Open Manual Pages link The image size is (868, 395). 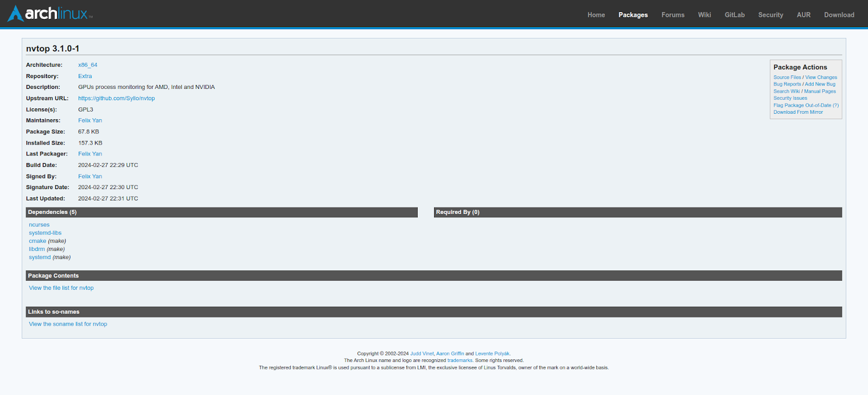(820, 92)
